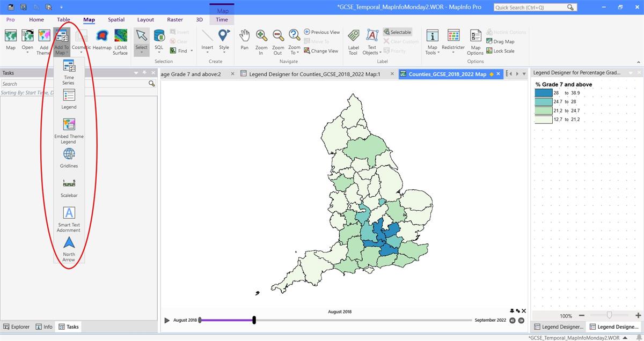Switch to the Spatial ribbon tab
Viewport: 644px width, 341px height.
coord(116,19)
